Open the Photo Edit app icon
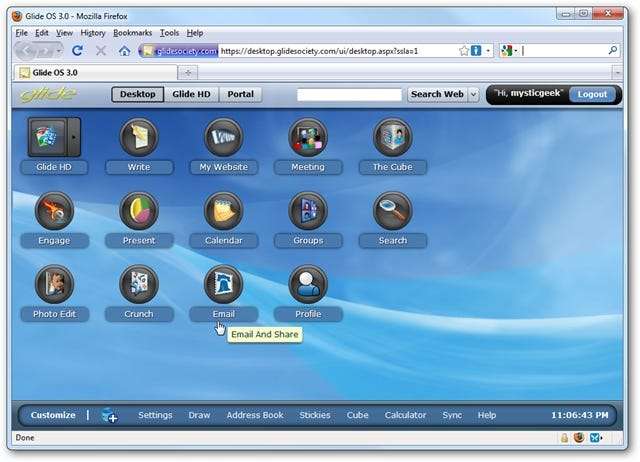 [54, 284]
